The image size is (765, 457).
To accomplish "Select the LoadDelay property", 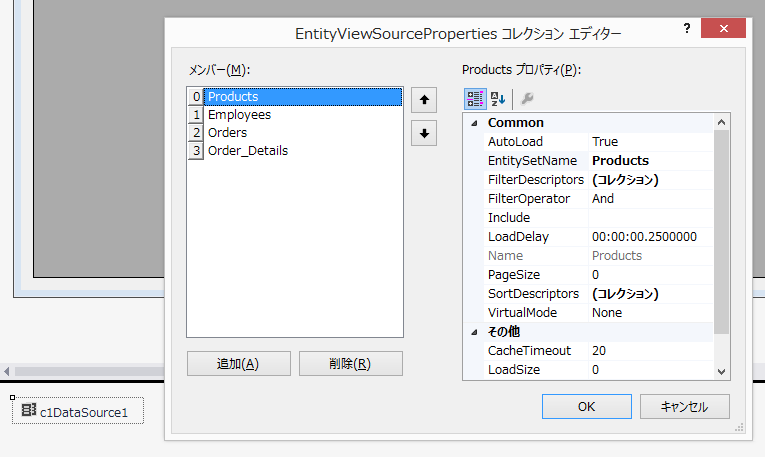I will point(537,237).
